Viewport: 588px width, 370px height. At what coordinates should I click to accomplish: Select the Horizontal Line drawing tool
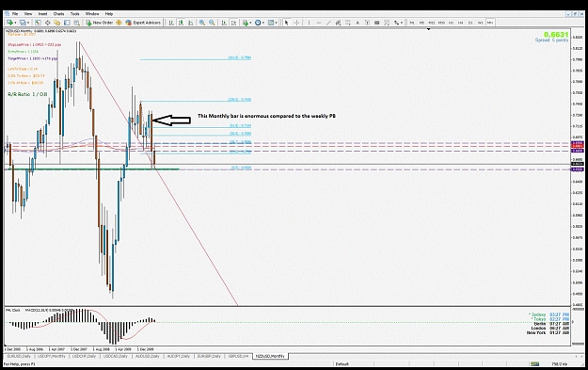(319, 23)
